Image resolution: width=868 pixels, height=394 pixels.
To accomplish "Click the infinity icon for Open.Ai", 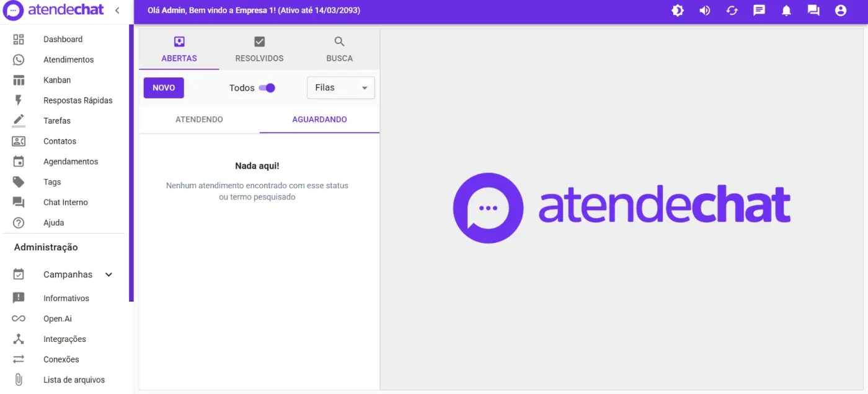I will coord(19,318).
